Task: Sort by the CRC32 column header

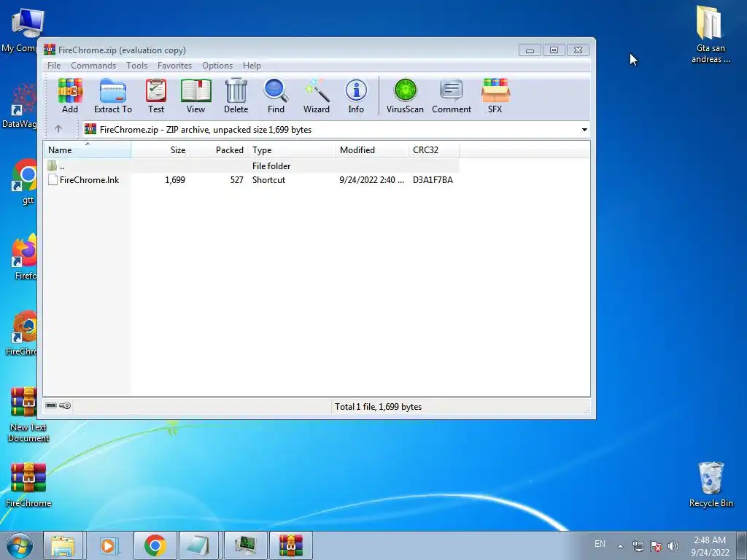Action: (433, 150)
